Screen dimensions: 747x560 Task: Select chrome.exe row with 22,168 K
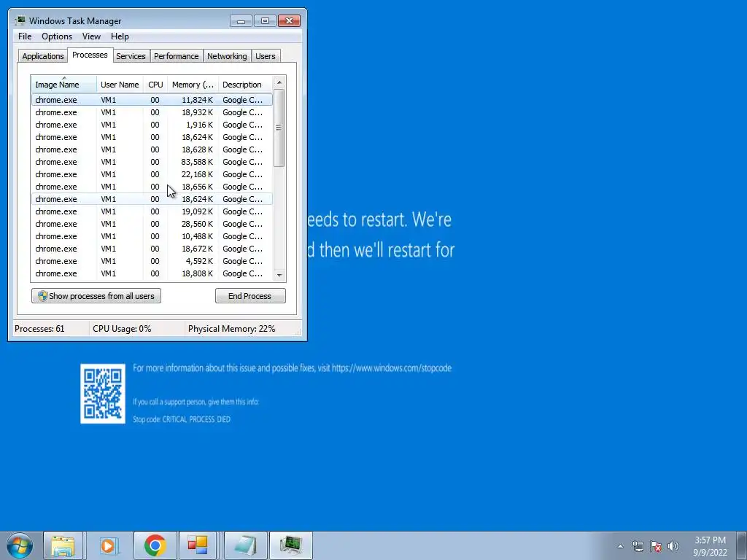pos(152,174)
